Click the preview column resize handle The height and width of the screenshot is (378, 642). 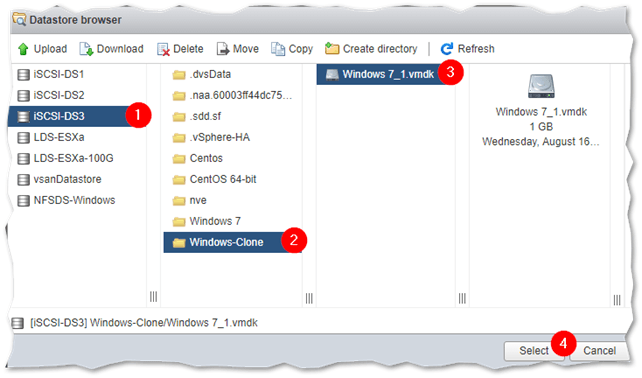pos(617,300)
